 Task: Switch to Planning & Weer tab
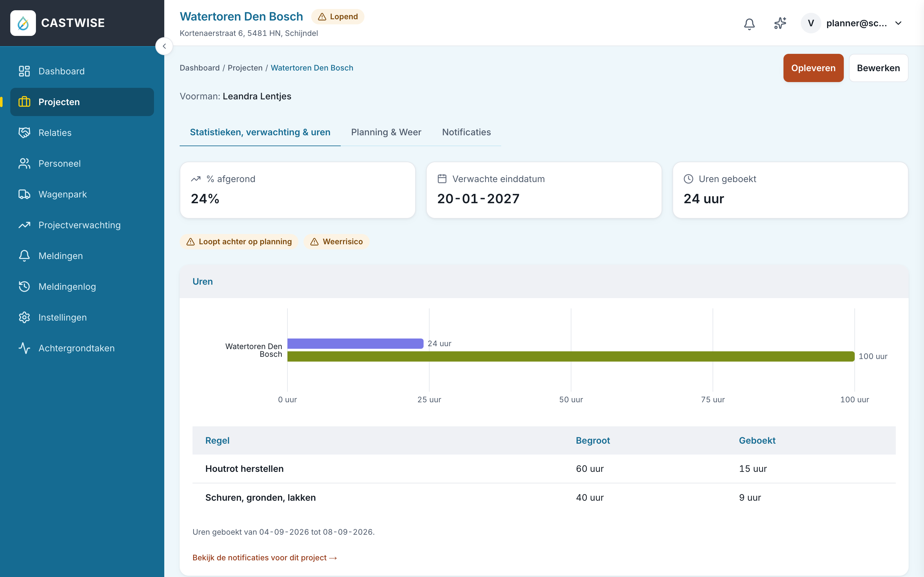click(x=386, y=132)
